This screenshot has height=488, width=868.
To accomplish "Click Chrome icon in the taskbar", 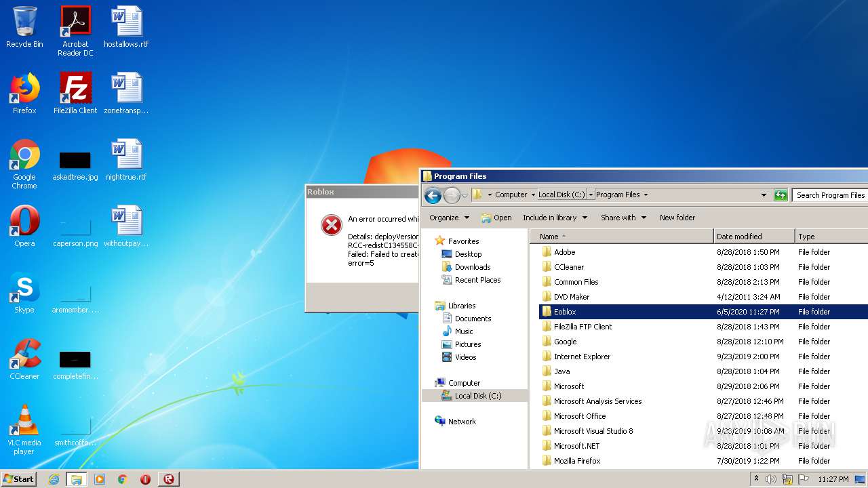I will (x=123, y=479).
